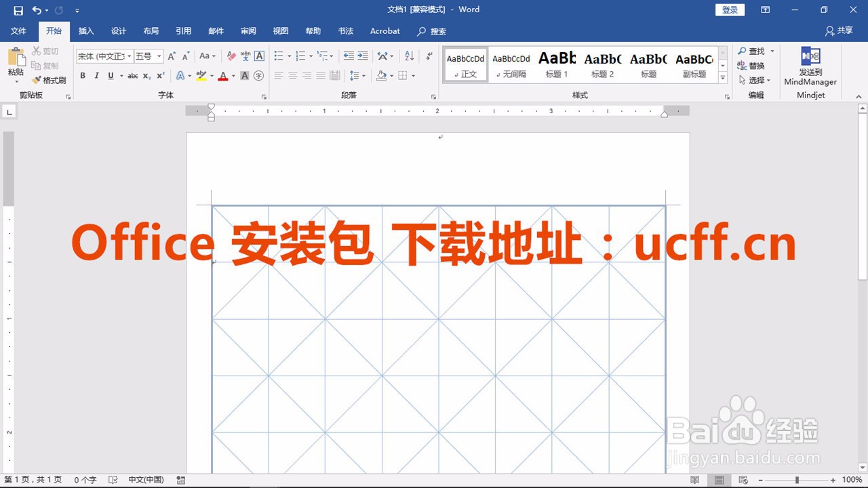Viewport: 868px width, 488px height.
Task: Switch to the Acrobat tab
Action: [x=385, y=31]
